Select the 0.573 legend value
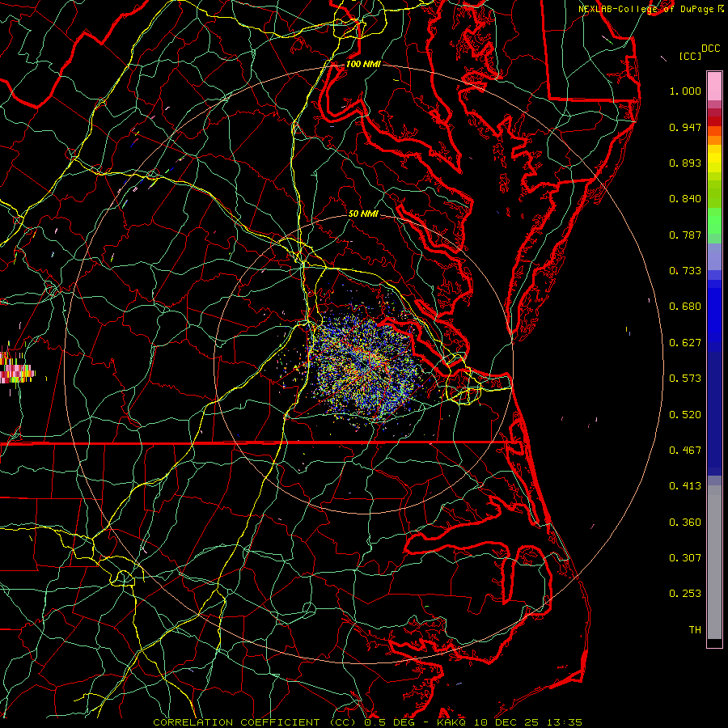Image resolution: width=728 pixels, height=728 pixels. pyautogui.click(x=685, y=379)
